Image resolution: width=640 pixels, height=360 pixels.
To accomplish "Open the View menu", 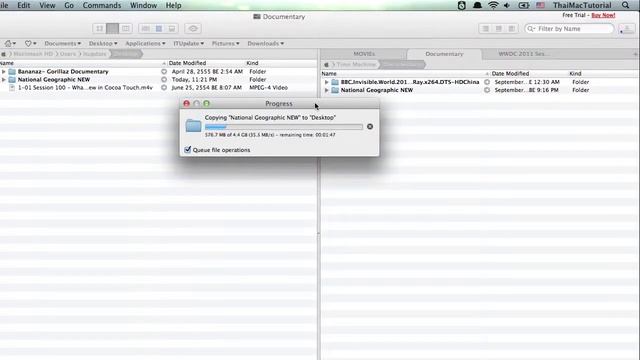I will point(47,5).
